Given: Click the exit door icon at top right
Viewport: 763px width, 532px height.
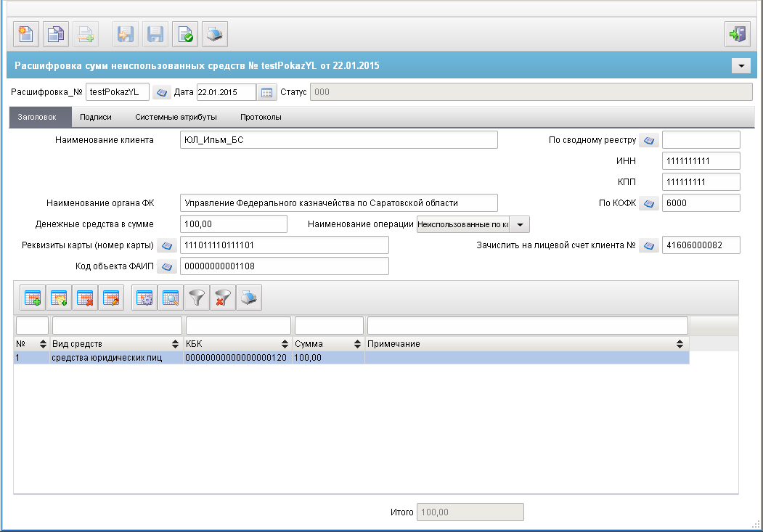Looking at the screenshot, I should point(737,34).
